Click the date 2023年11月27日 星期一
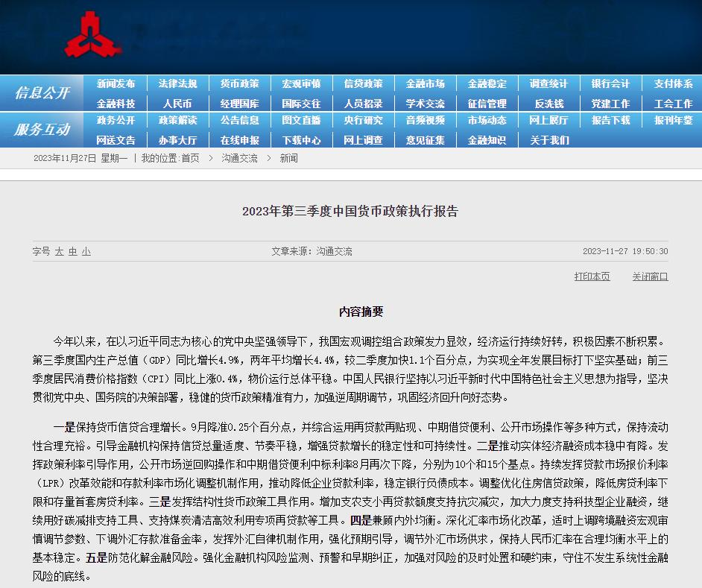 (80, 158)
